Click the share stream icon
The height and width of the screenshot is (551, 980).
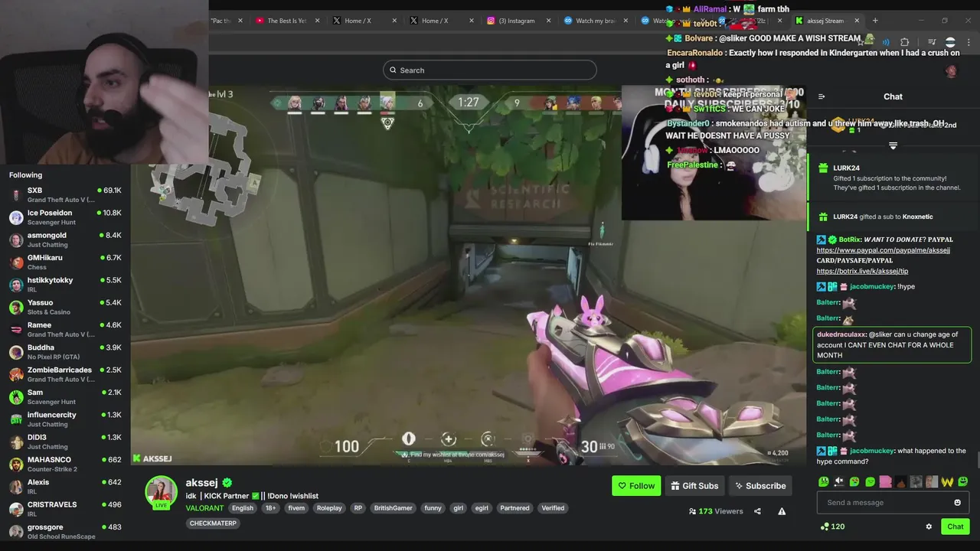coord(757,511)
